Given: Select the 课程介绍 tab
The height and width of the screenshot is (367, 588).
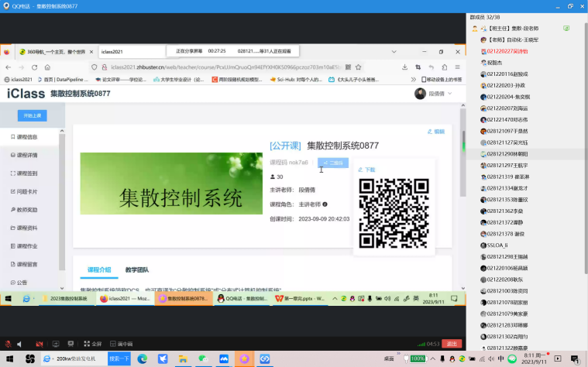Looking at the screenshot, I should 99,270.
